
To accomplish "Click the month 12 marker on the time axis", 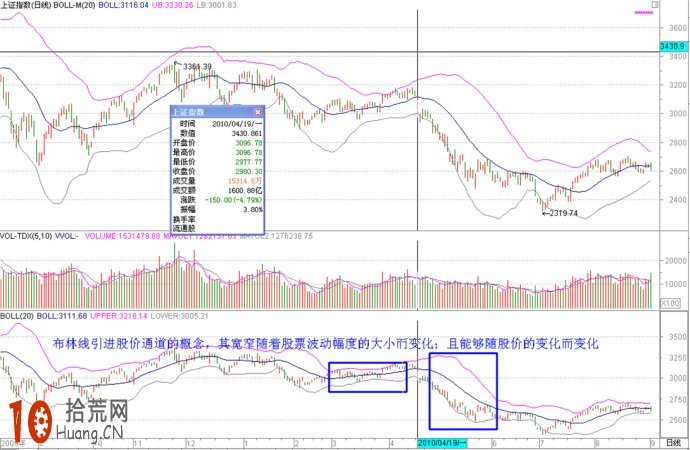I will [190, 443].
